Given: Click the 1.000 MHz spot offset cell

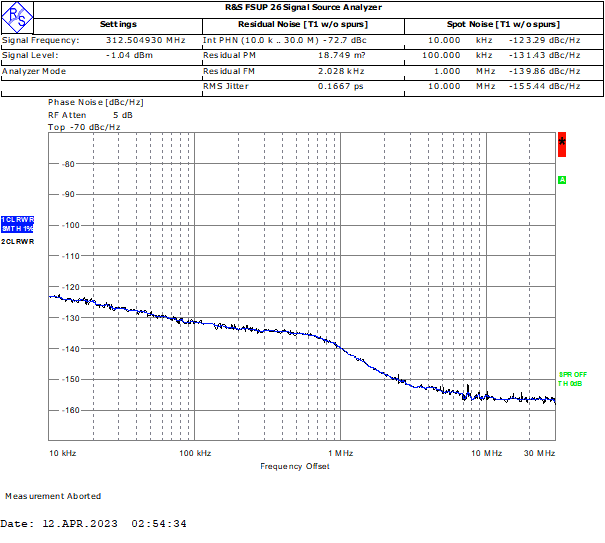Looking at the screenshot, I should (x=465, y=71).
